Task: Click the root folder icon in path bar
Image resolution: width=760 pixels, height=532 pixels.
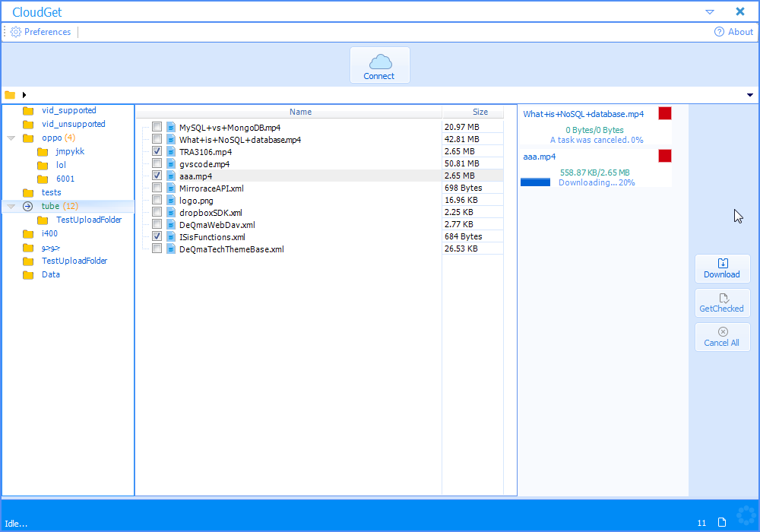Action: point(10,95)
